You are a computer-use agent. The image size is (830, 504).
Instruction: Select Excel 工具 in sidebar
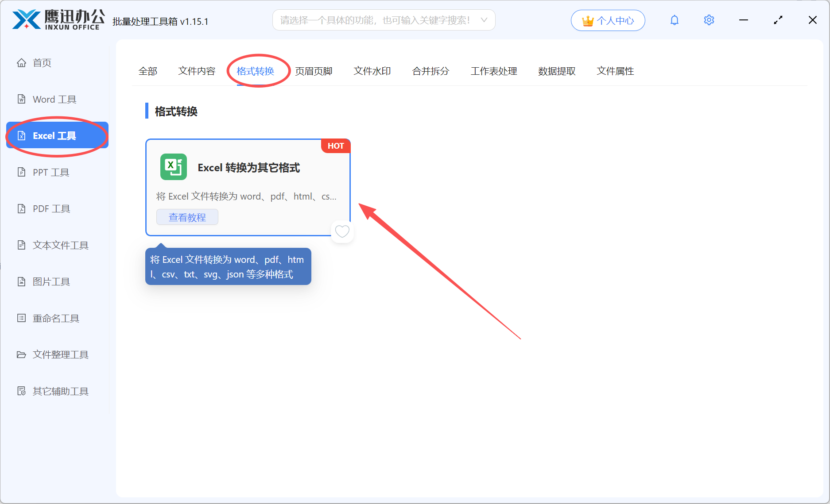(58, 135)
